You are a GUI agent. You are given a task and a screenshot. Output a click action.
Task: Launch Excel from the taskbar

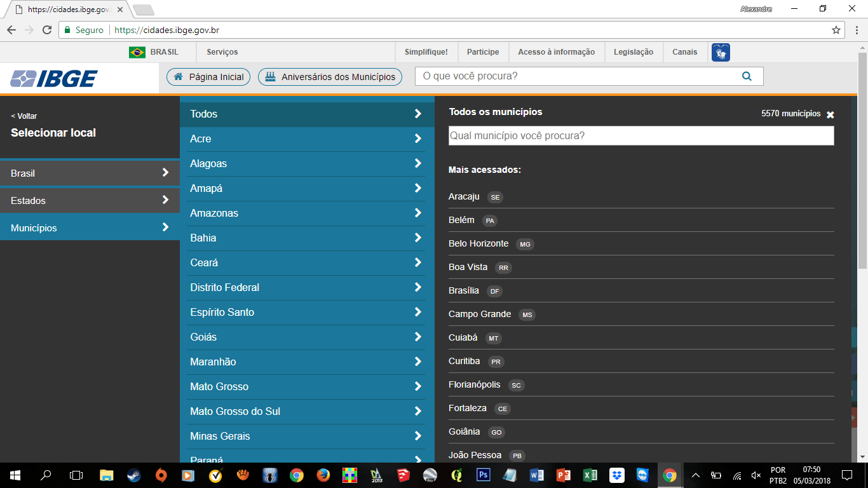(x=590, y=475)
